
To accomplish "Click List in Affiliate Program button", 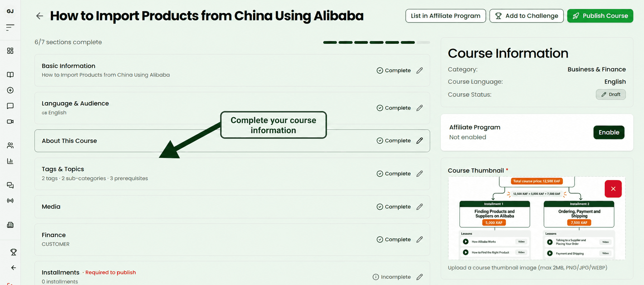I will point(446,16).
